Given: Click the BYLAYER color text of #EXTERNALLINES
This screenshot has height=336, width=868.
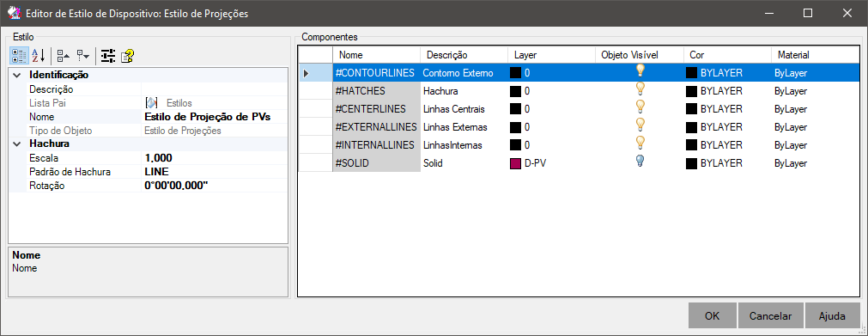Looking at the screenshot, I should (721, 127).
